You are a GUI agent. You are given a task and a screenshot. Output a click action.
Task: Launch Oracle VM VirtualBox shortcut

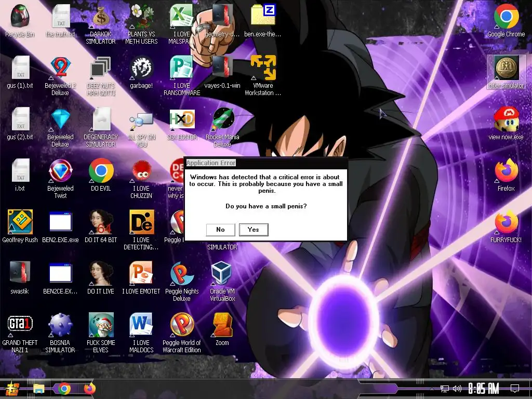222,281
